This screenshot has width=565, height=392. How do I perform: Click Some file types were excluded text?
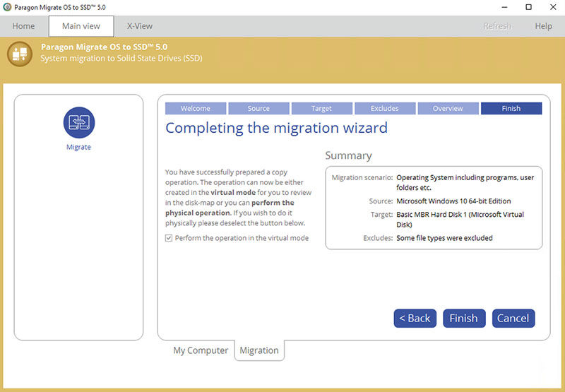pos(444,238)
